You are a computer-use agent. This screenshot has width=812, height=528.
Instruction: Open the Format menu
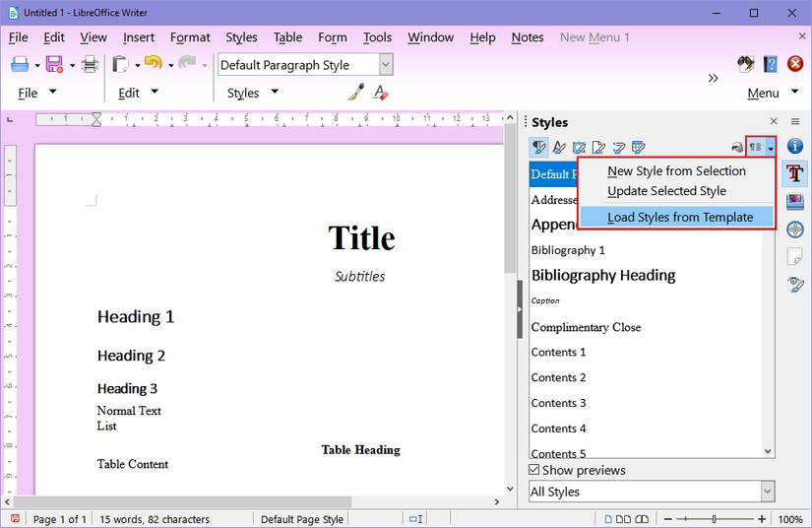tap(190, 37)
